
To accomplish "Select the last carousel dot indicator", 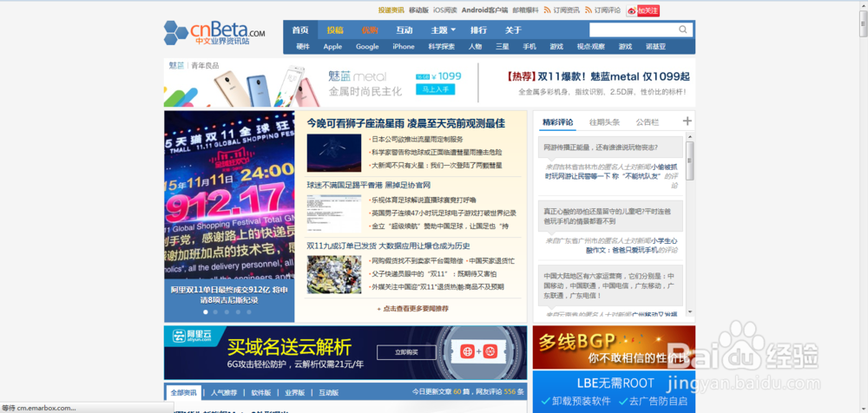I will point(249,312).
